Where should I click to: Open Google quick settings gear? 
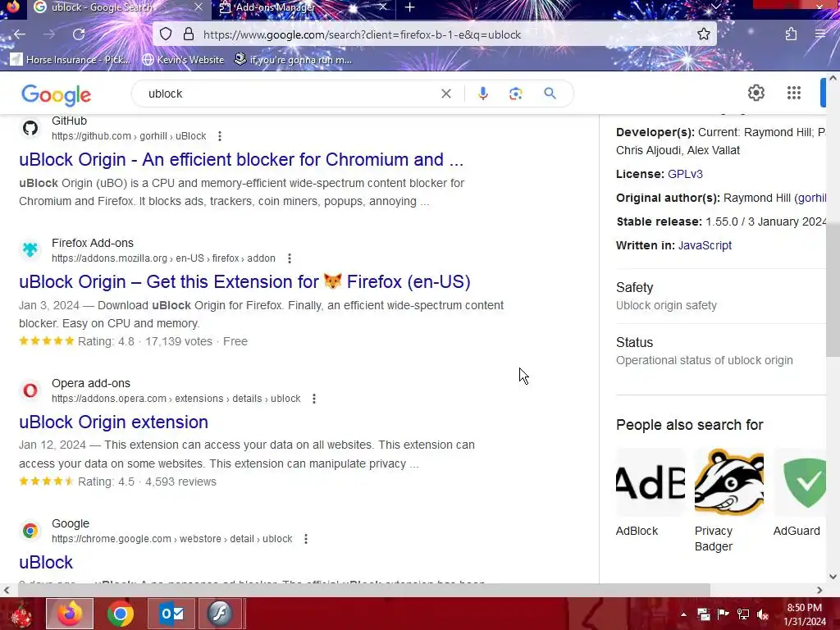(x=756, y=93)
